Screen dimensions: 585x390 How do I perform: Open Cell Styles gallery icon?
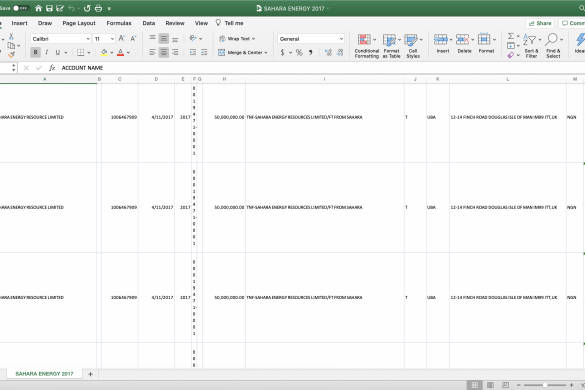(x=411, y=40)
